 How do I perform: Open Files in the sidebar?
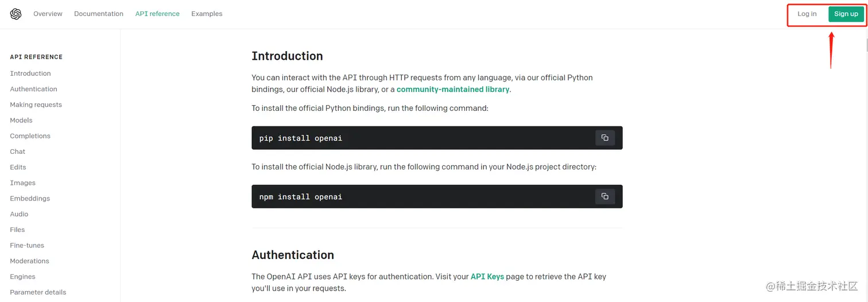point(17,230)
